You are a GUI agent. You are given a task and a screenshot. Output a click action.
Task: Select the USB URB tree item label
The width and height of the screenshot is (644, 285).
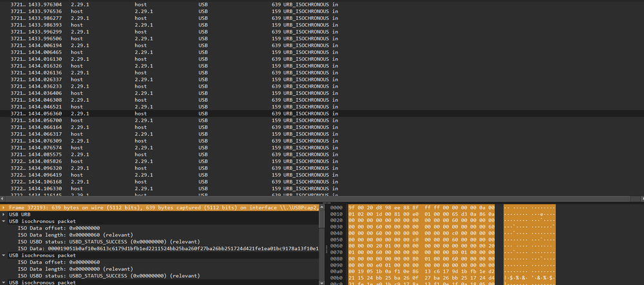pyautogui.click(x=20, y=214)
